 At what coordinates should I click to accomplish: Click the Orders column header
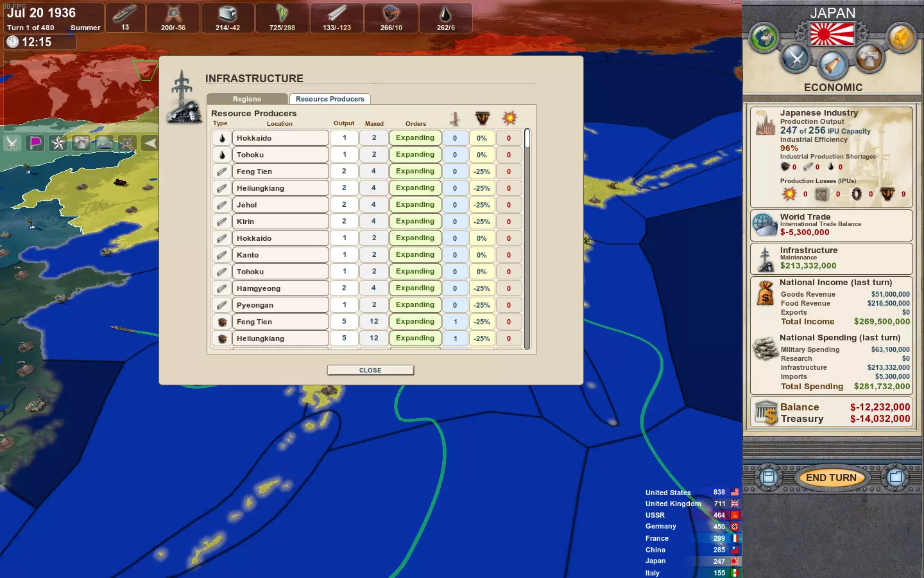(x=416, y=124)
